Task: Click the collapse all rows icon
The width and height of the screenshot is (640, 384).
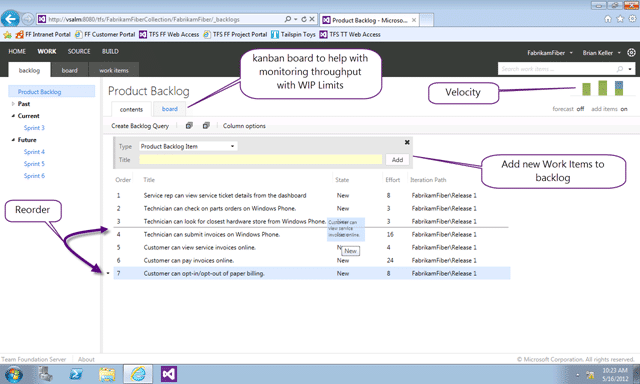Action: pos(206,126)
